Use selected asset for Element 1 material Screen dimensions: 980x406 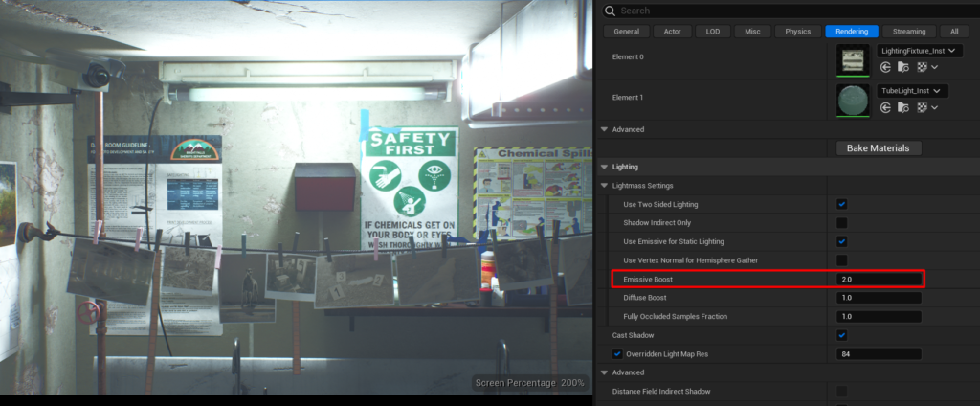(885, 107)
